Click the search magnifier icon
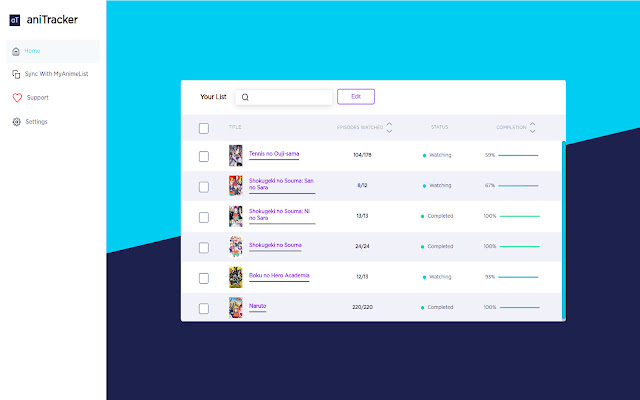The image size is (640, 400). pyautogui.click(x=245, y=97)
